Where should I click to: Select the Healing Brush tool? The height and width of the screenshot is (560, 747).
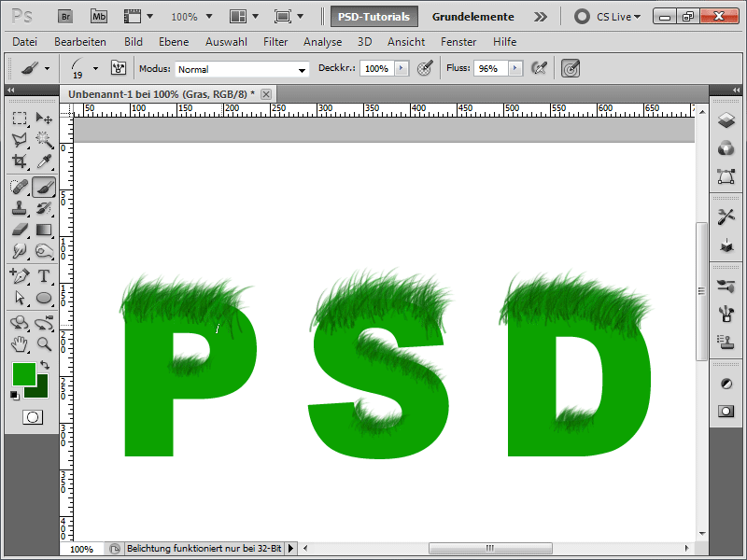(20, 187)
